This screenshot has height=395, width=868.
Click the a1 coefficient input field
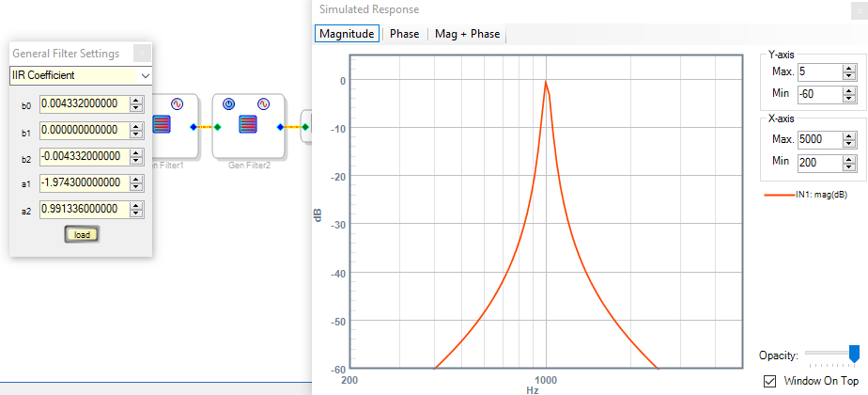point(85,182)
